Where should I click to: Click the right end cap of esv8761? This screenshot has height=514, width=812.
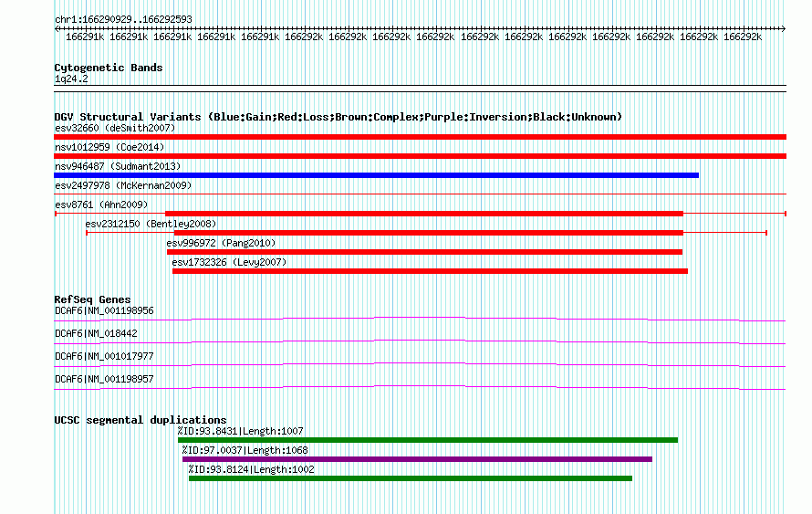[786, 214]
